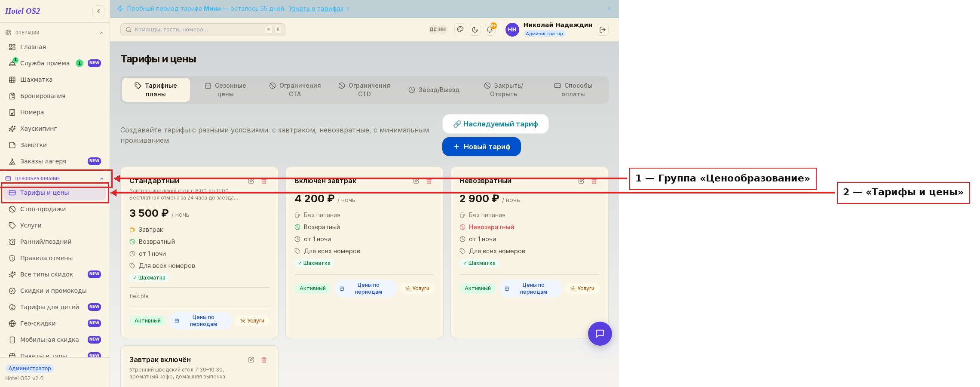Open Служба приёма in sidebar
980x387 pixels.
[55, 63]
